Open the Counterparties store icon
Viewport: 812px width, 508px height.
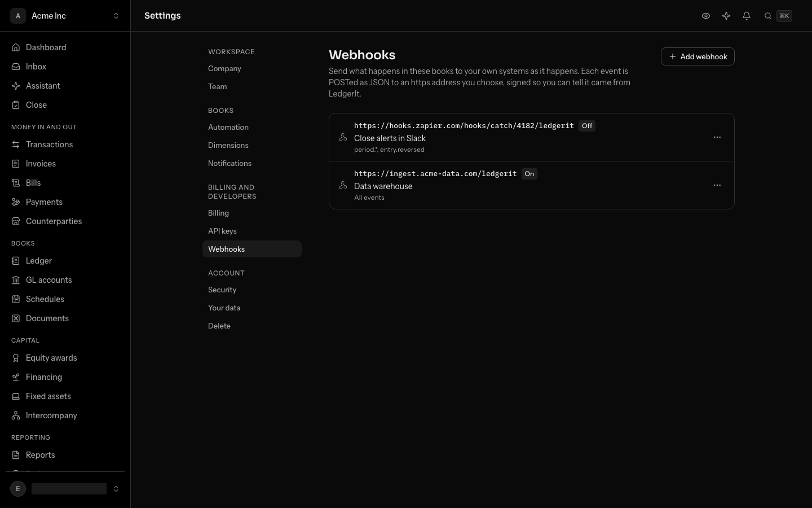(16, 221)
